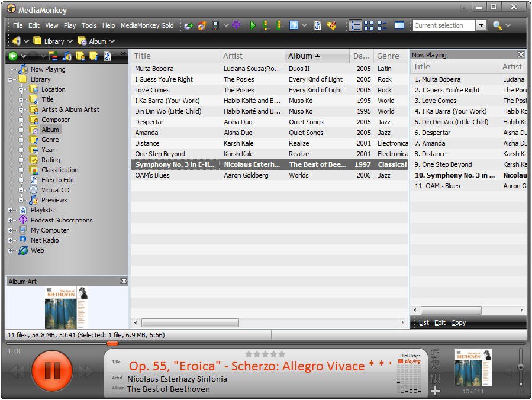Close the Now Playing panel
Image resolution: width=532 pixels, height=400 pixels.
click(x=521, y=54)
